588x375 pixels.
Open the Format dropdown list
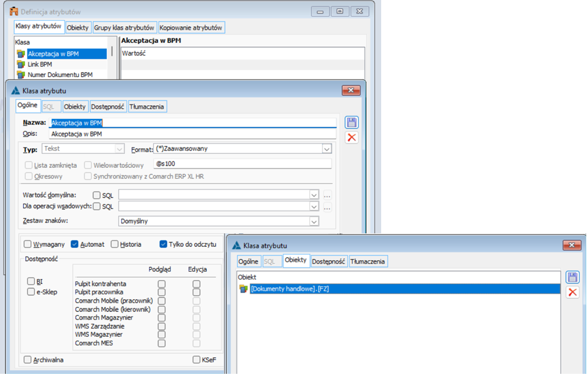pyautogui.click(x=326, y=149)
